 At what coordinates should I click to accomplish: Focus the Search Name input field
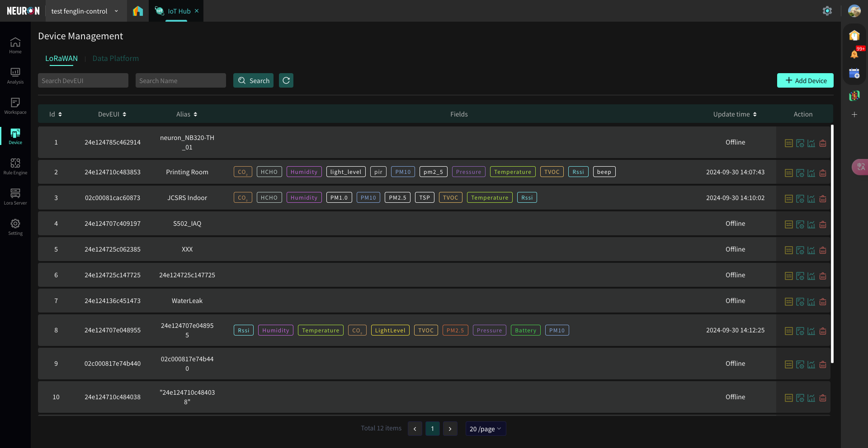(x=181, y=80)
